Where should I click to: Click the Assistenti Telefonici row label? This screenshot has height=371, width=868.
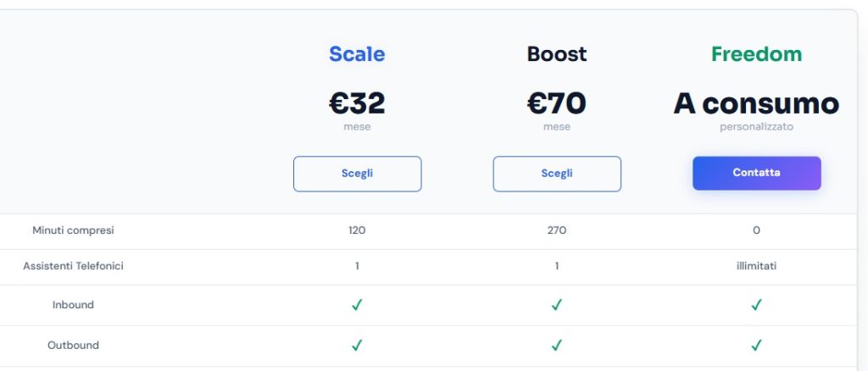(73, 266)
